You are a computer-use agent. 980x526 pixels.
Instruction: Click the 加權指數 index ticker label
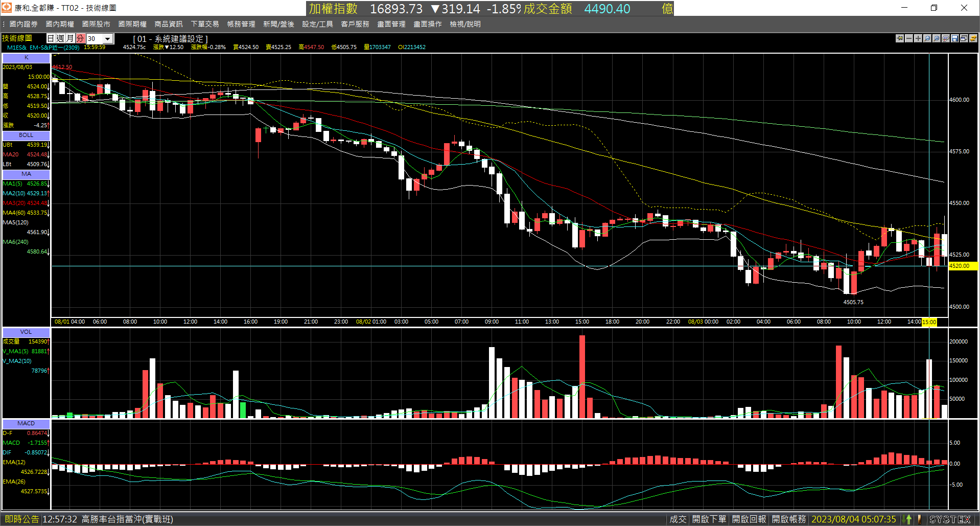click(x=333, y=9)
